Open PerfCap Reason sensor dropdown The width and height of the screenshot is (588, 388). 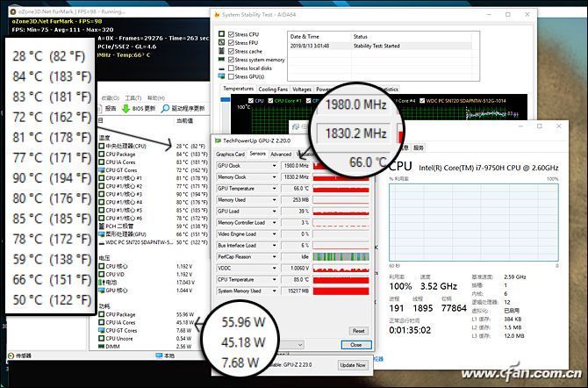pyautogui.click(x=275, y=256)
